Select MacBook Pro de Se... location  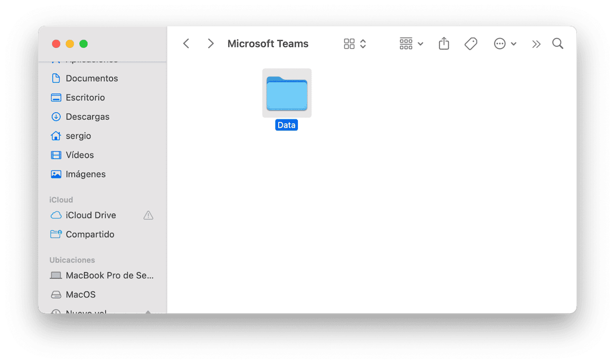(x=103, y=276)
